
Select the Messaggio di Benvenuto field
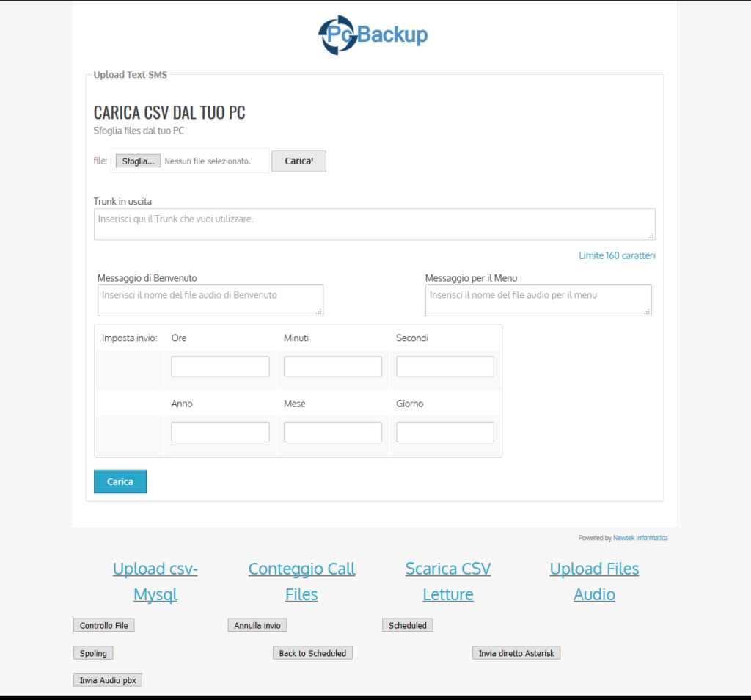(x=210, y=300)
